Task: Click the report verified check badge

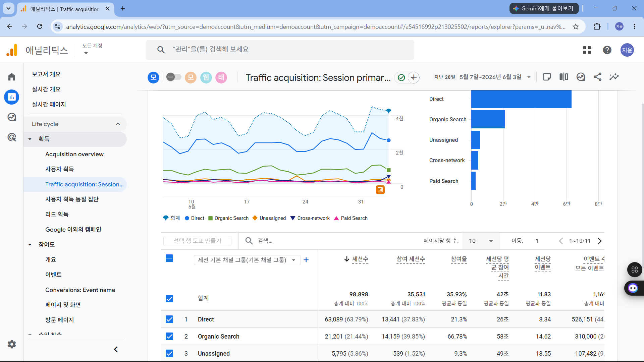Action: coord(401,78)
